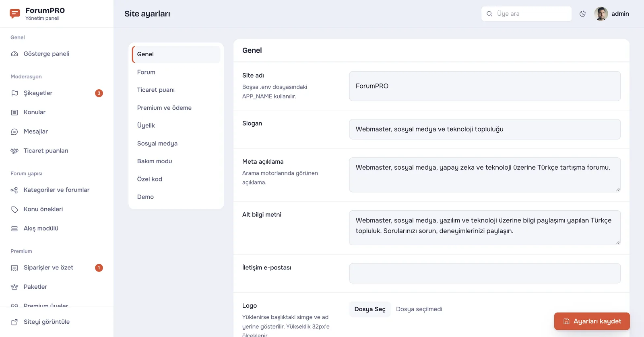
Task: Click the ForumPRO logo icon
Action: (15, 14)
